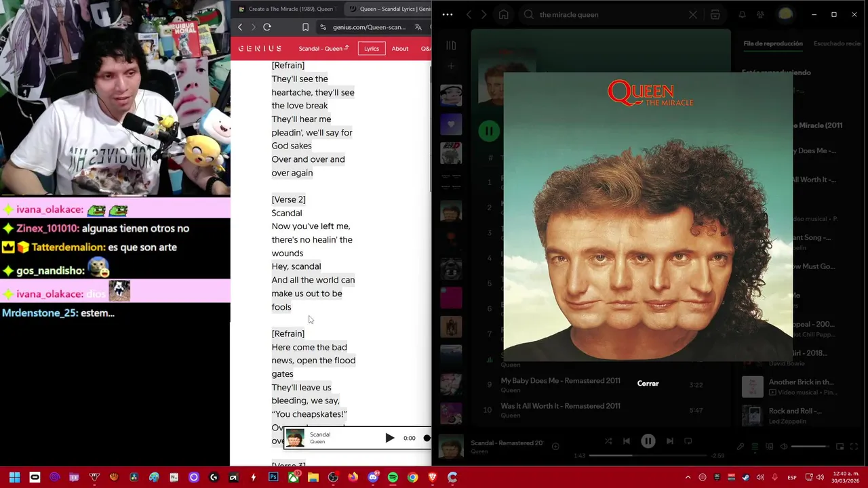Open the Spotify profile avatar menu
Image resolution: width=868 pixels, height=488 pixels.
(x=785, y=14)
